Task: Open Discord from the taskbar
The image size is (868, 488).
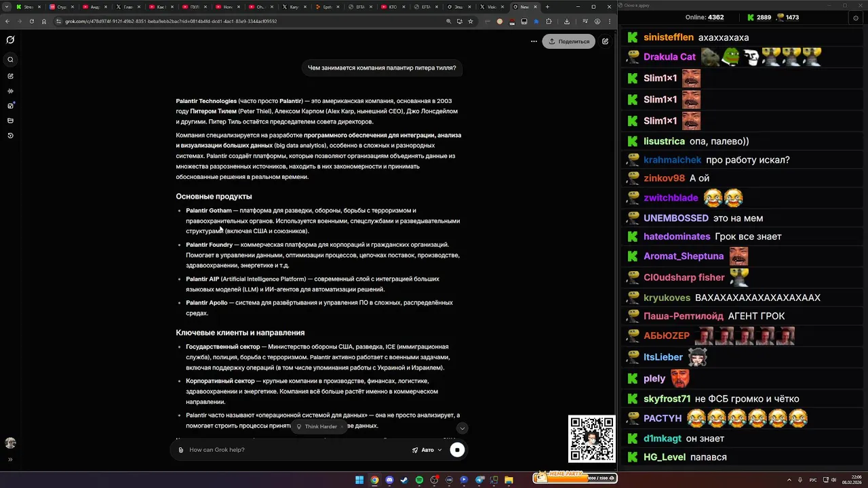Action: tap(389, 480)
